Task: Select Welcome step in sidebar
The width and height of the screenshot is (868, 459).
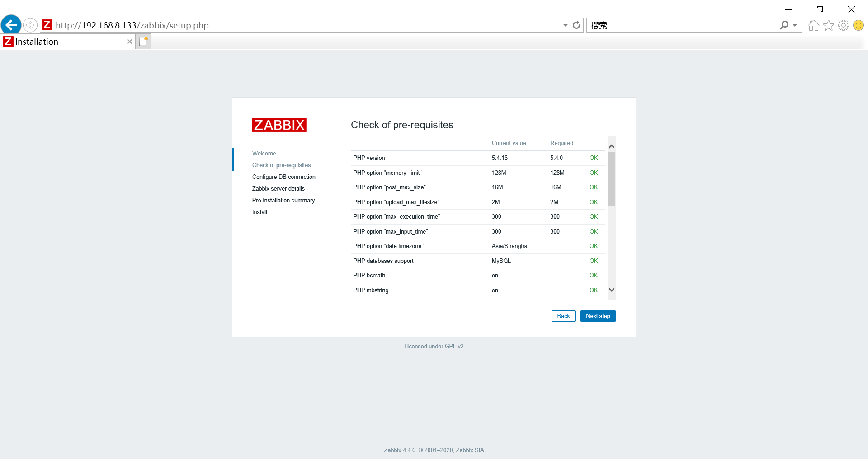Action: click(264, 154)
